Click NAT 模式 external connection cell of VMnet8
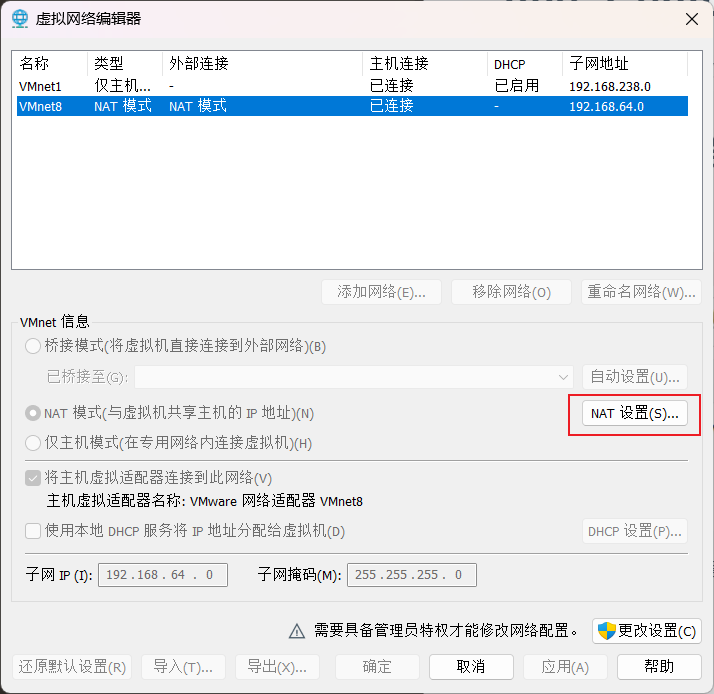This screenshot has width=714, height=694. [x=198, y=106]
